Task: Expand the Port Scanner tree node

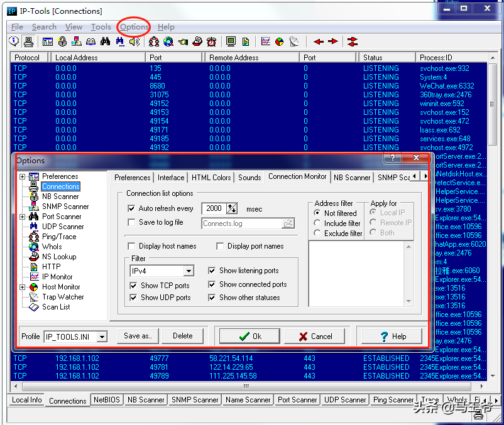Action: [22, 217]
